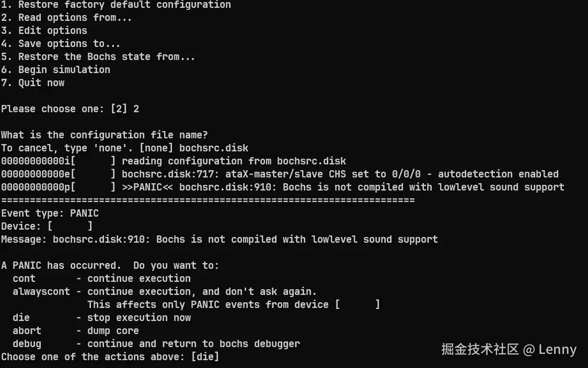The height and width of the screenshot is (368, 588).
Task: Click the "Device: [ ]" line
Action: [x=47, y=227]
